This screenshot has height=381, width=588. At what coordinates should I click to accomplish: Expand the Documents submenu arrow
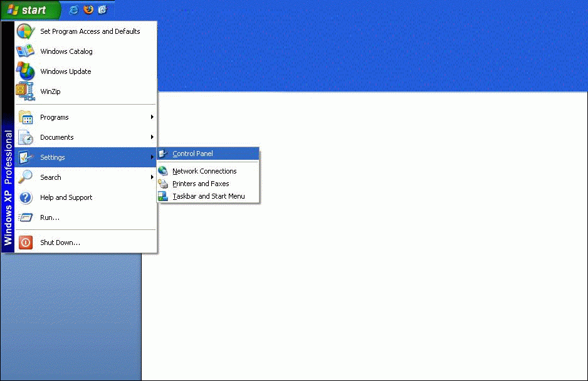tap(152, 137)
